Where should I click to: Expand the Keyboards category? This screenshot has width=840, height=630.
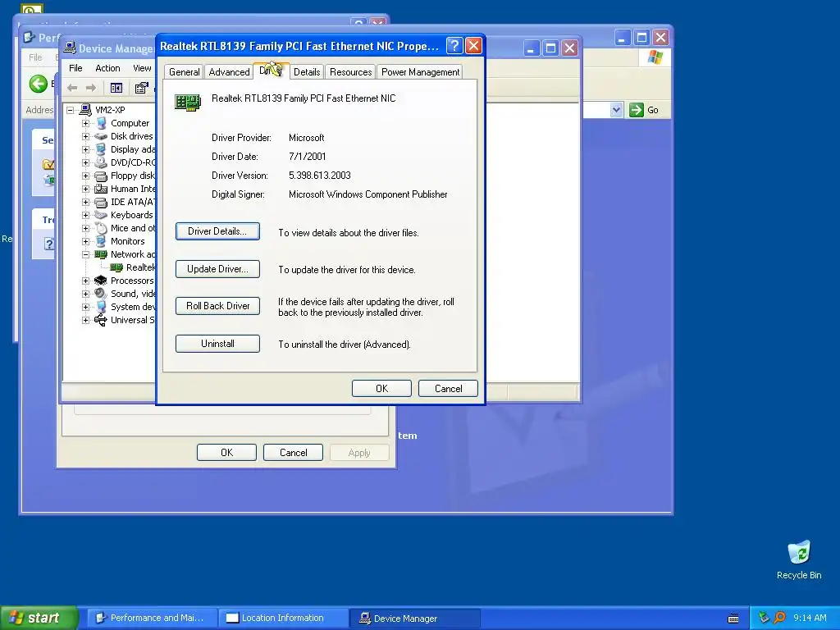point(85,215)
